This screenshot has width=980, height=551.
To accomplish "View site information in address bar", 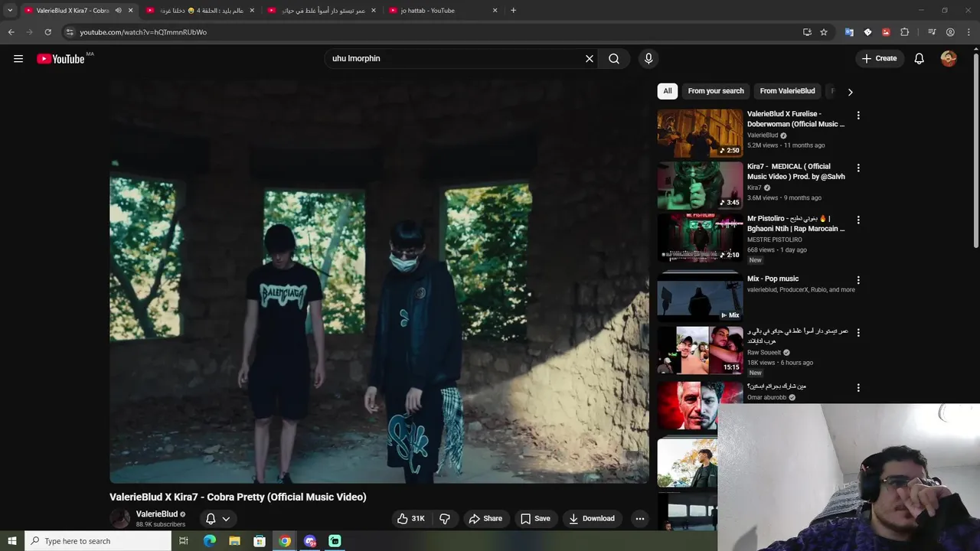I will click(x=70, y=32).
